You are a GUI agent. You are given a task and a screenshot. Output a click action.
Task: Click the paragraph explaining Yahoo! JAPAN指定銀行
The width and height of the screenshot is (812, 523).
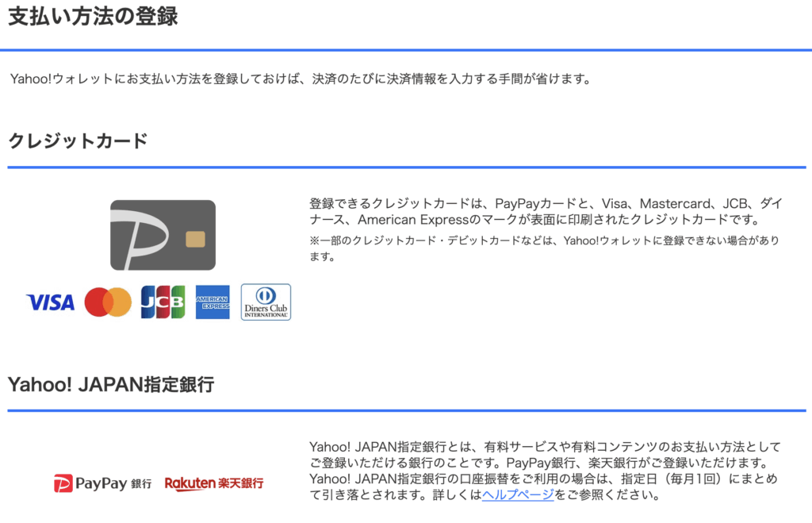pos(545,471)
